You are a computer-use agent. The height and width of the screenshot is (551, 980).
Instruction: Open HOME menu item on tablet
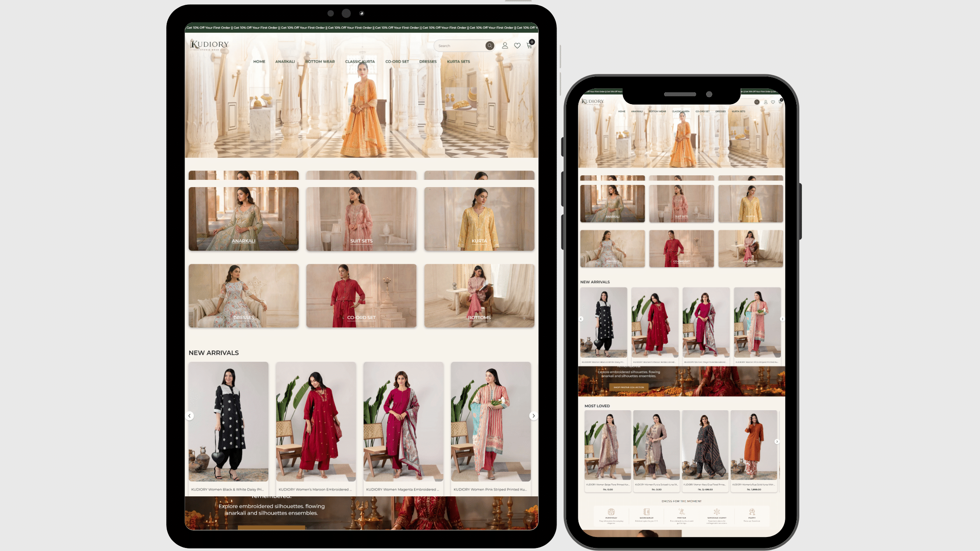259,62
